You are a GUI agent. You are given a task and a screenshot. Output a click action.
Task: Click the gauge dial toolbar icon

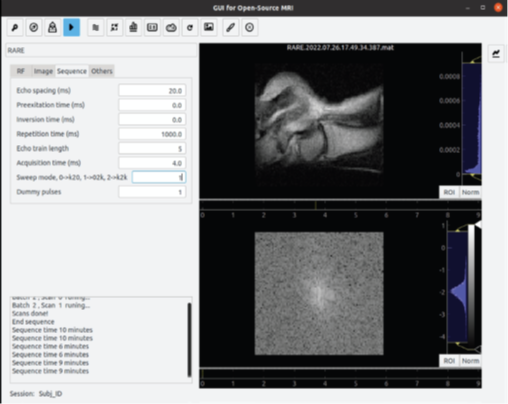tap(34, 27)
